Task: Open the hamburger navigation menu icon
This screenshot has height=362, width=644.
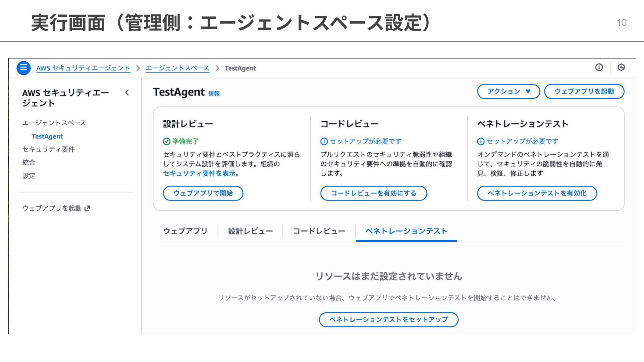Action: 23,68
